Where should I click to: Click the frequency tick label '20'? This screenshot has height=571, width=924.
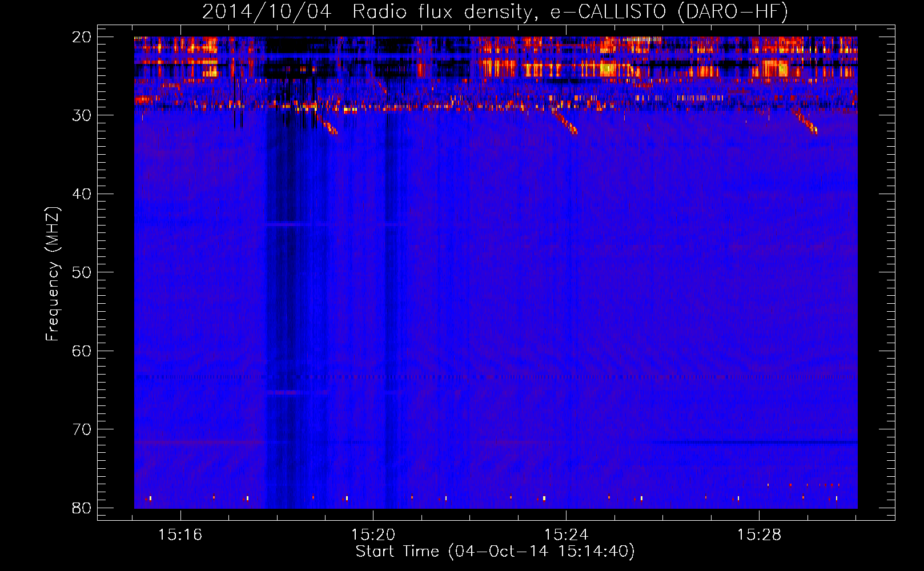(x=82, y=37)
